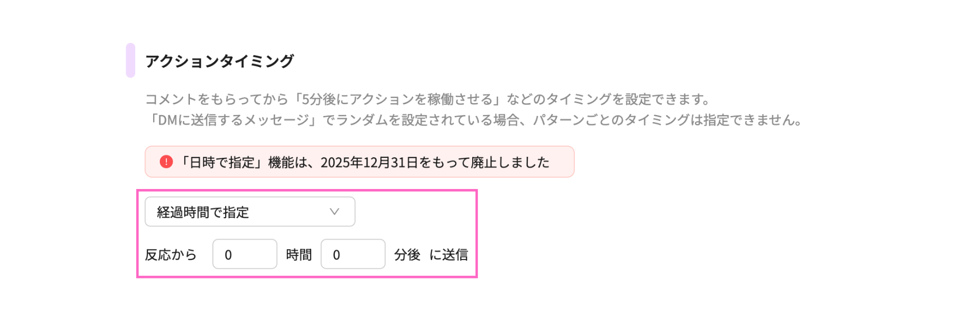Click the 反応から label
This screenshot has width=980, height=327.
pyautogui.click(x=170, y=254)
